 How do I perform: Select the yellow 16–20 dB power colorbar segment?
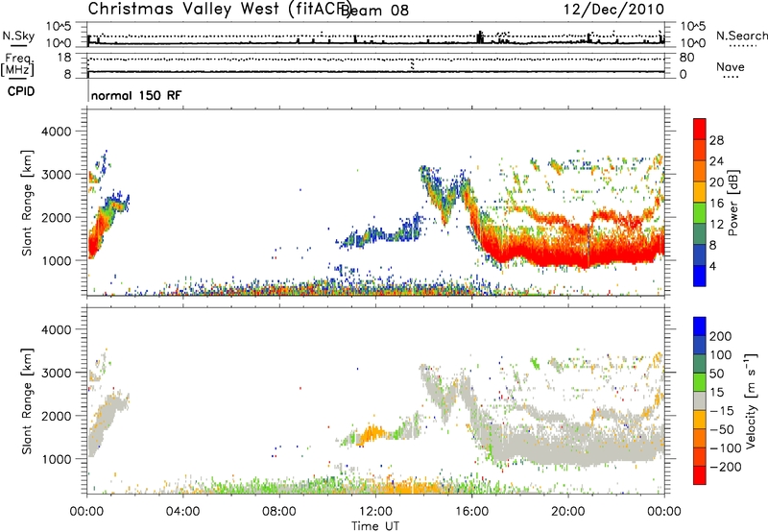[700, 192]
